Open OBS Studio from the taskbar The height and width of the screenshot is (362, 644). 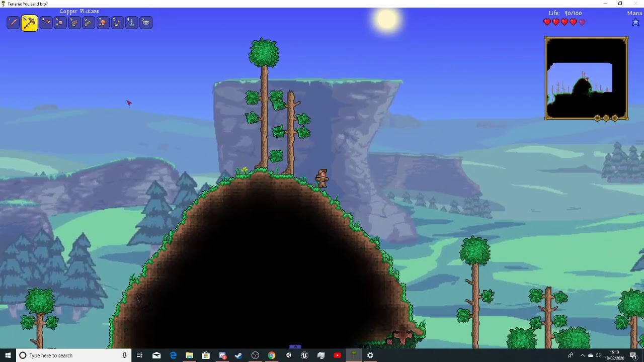pyautogui.click(x=255, y=355)
